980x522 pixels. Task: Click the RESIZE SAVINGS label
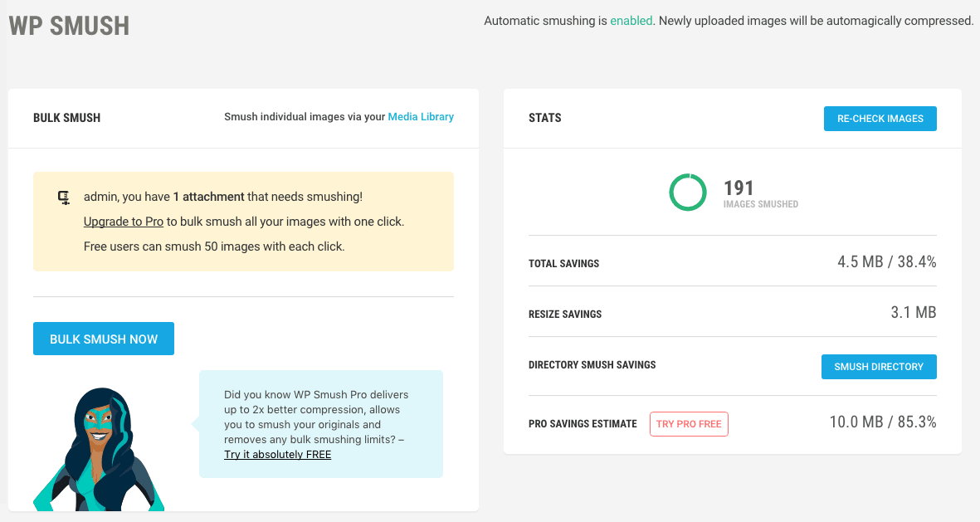tap(565, 315)
